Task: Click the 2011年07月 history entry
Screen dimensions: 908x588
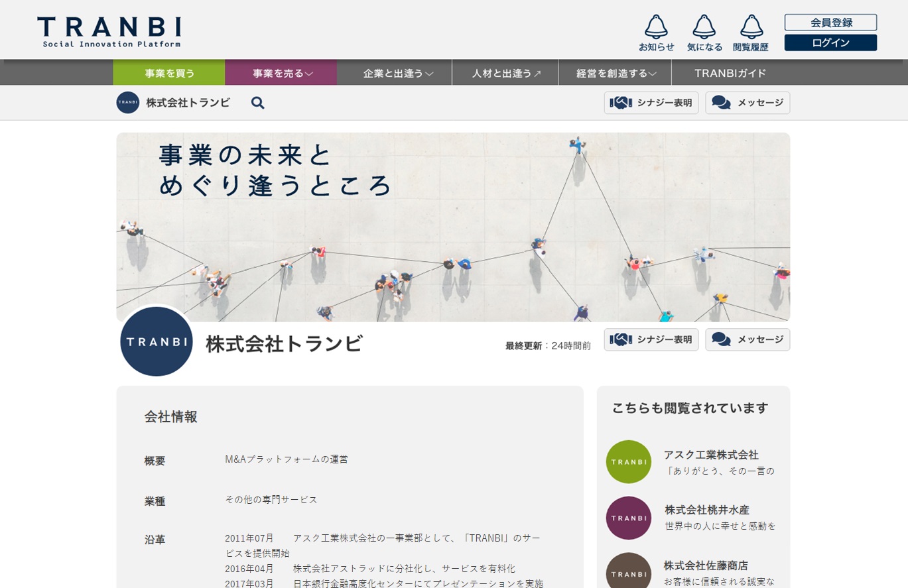Action: tap(383, 545)
